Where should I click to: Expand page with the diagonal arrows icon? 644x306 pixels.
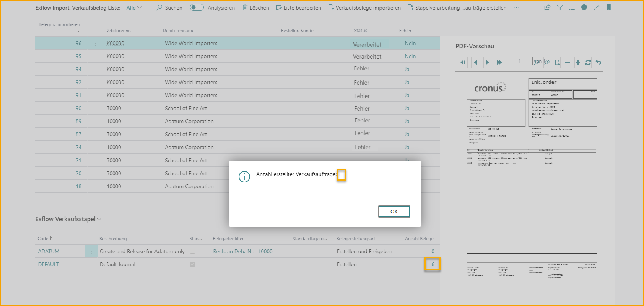pyautogui.click(x=596, y=7)
